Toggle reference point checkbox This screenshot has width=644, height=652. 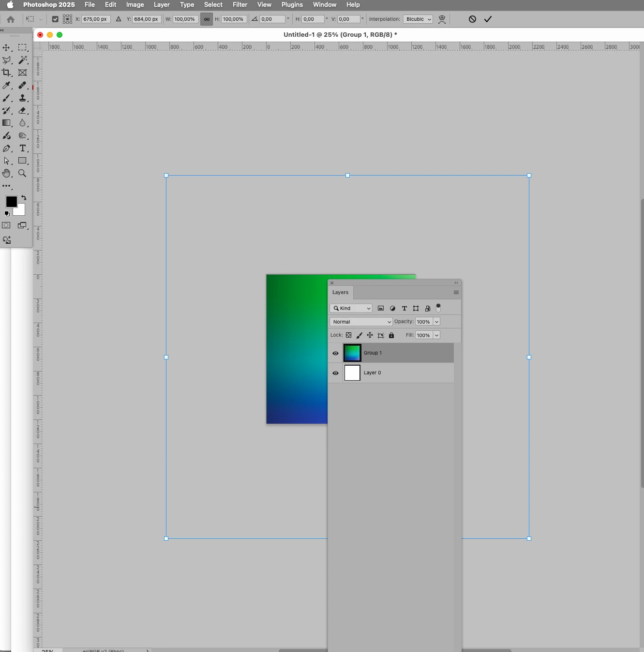(55, 19)
